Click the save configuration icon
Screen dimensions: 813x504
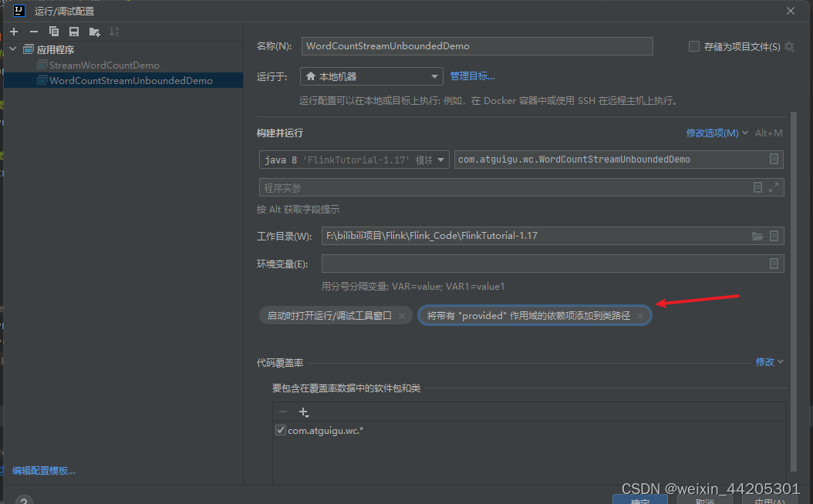[73, 32]
